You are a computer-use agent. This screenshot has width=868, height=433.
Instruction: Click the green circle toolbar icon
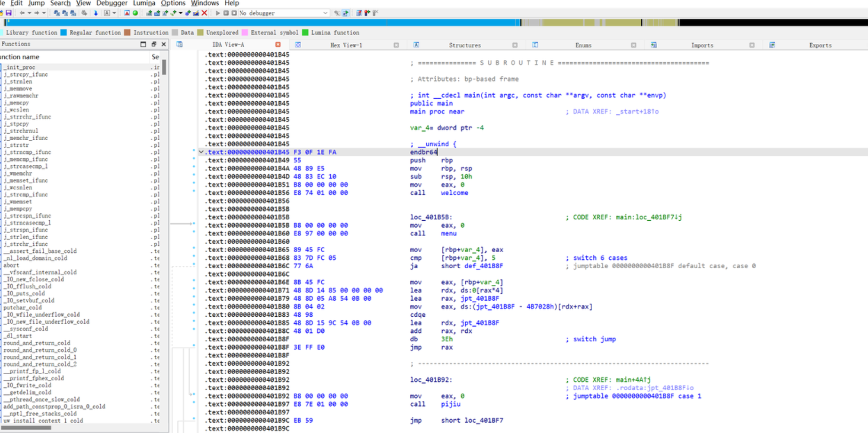coord(135,13)
